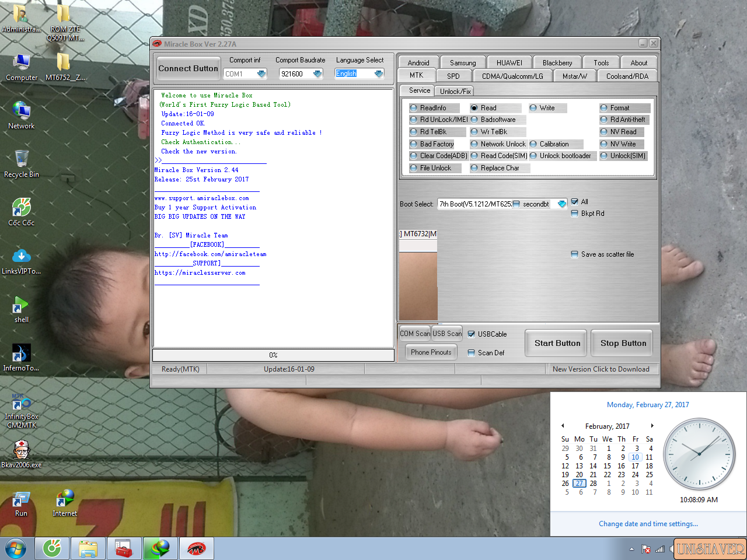
Task: Open LinksVIPTo desktop shortcut
Action: point(22,260)
